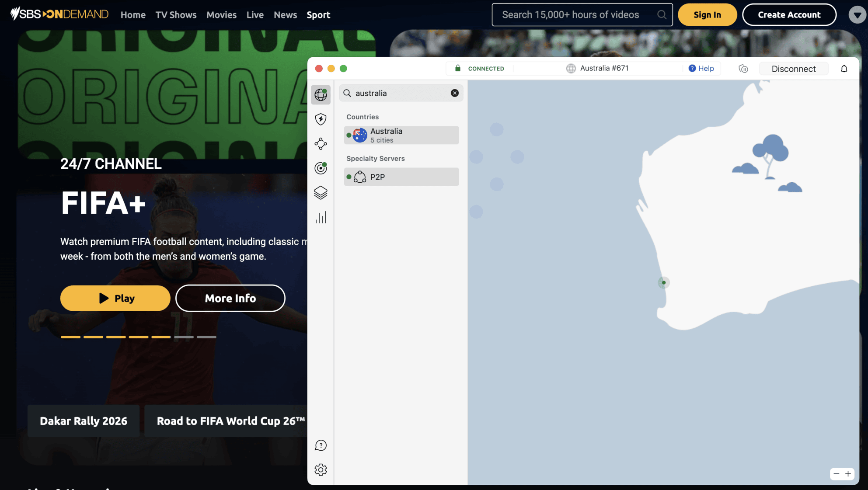Click the Australia #671 server label
The width and height of the screenshot is (868, 490).
pyautogui.click(x=597, y=68)
